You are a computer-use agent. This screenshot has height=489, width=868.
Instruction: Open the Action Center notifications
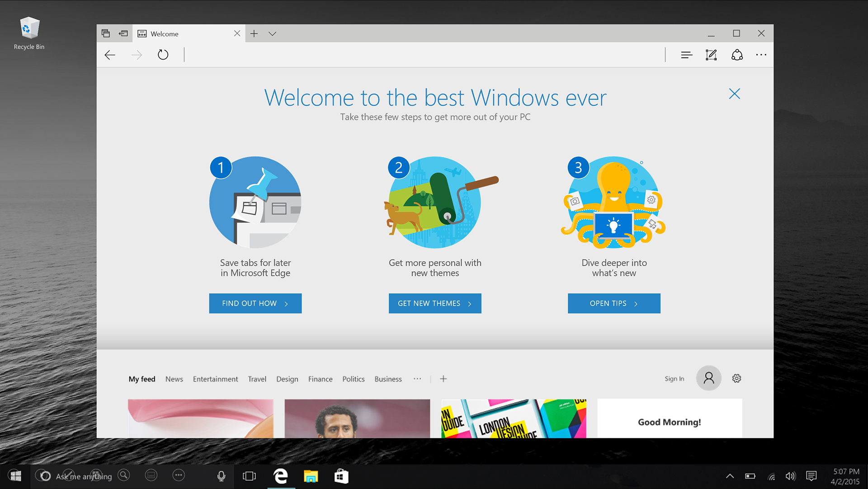pos(811,476)
